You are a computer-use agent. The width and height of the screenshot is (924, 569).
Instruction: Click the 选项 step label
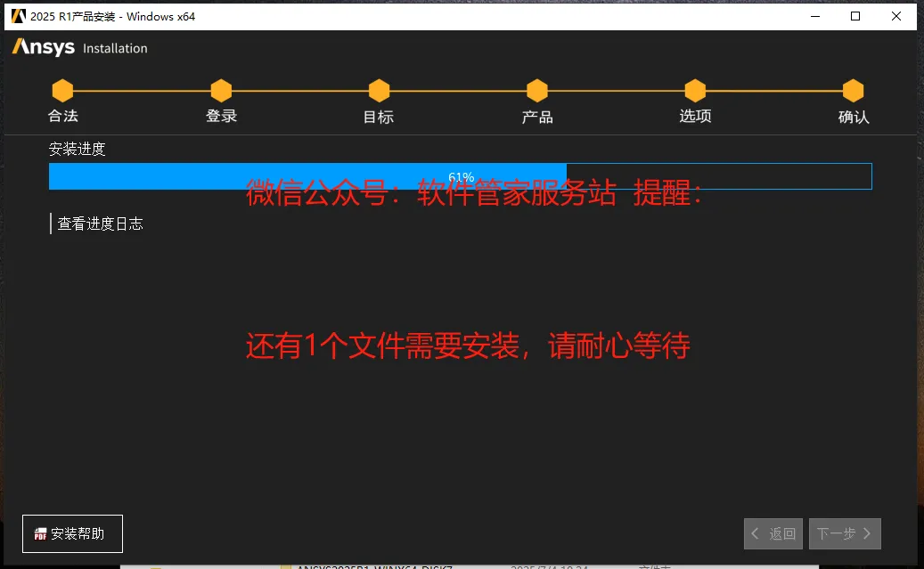point(695,116)
